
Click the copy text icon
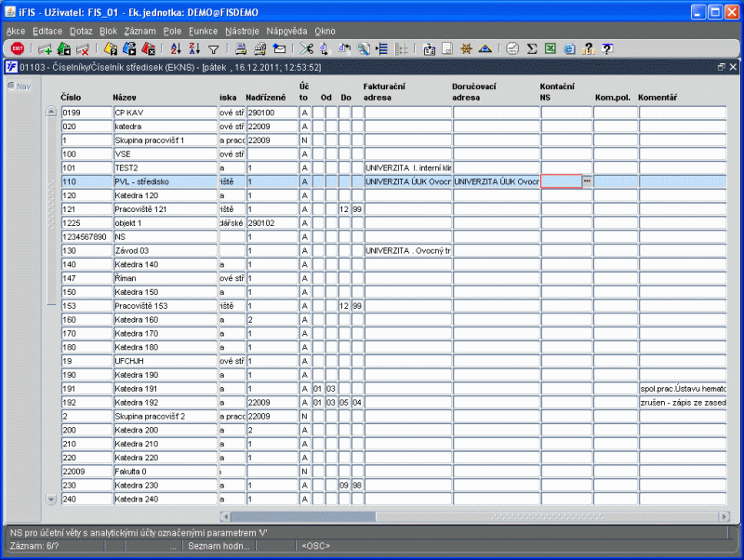[325, 48]
